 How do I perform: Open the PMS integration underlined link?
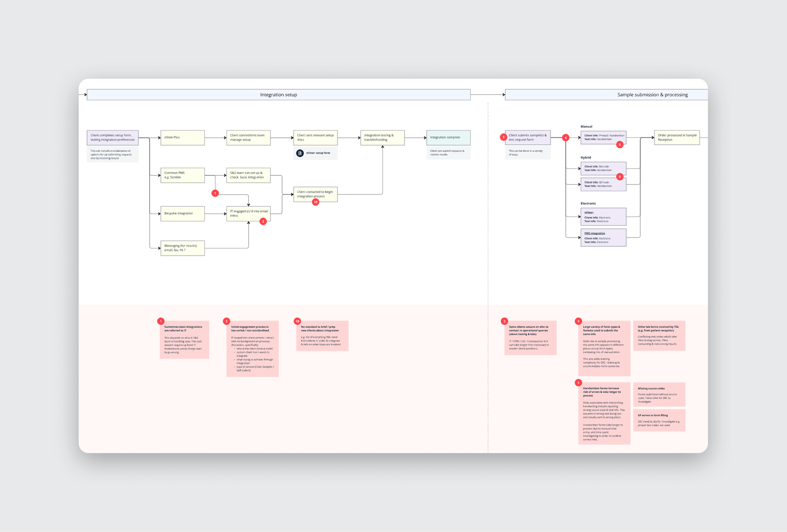[x=595, y=233]
